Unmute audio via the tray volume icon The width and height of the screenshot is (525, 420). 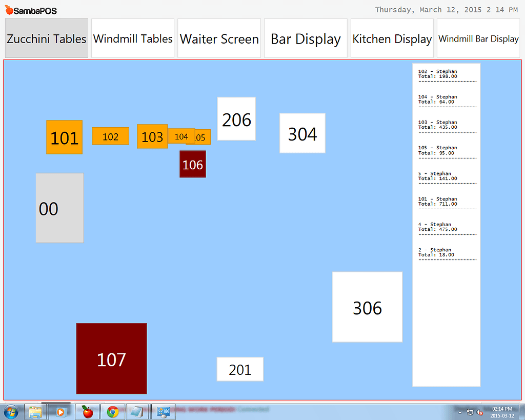[x=479, y=412]
